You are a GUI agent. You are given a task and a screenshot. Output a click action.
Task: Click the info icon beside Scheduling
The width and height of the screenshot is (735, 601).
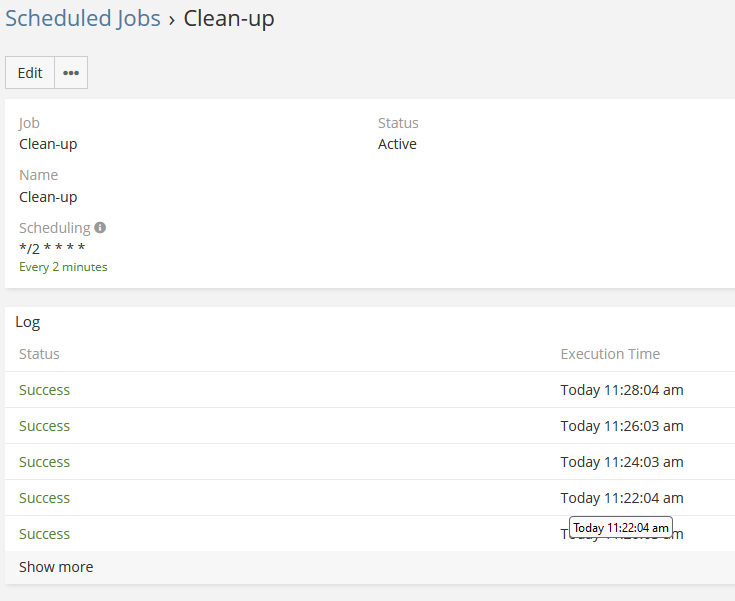pyautogui.click(x=100, y=227)
